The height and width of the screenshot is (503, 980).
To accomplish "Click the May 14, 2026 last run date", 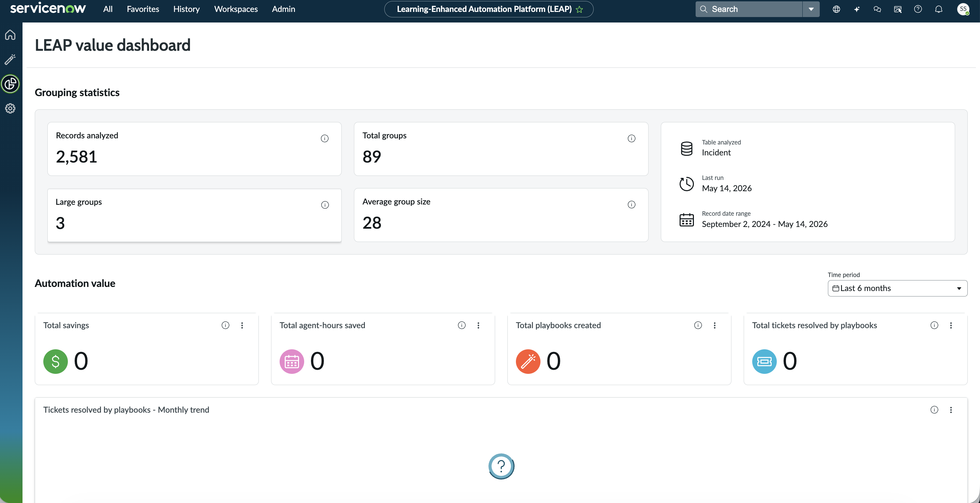I will click(x=727, y=188).
